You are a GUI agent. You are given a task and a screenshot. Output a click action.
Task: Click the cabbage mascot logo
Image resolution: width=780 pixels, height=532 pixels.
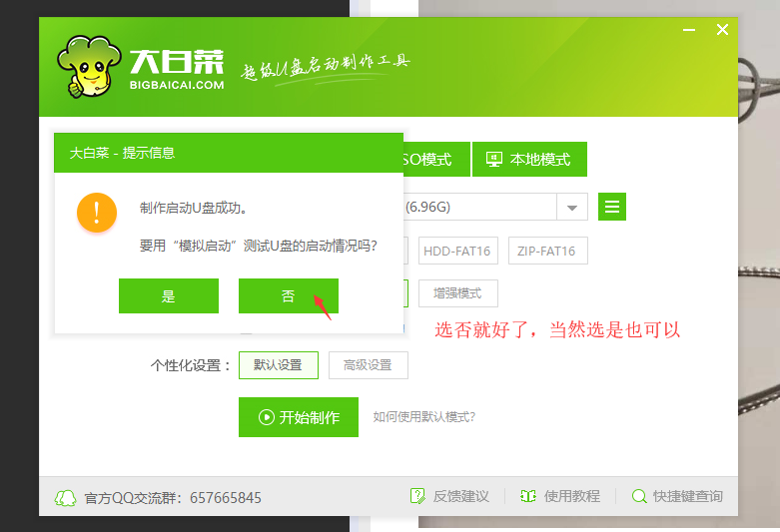click(89, 66)
